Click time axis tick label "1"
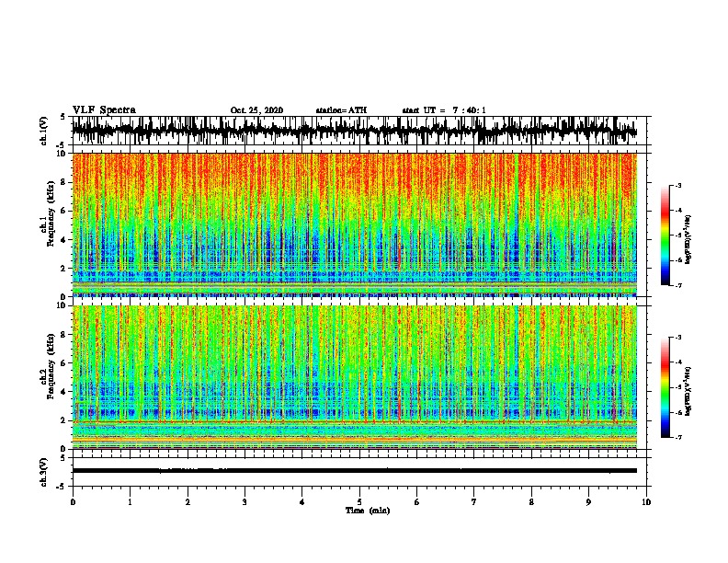The image size is (728, 563). coord(130,502)
